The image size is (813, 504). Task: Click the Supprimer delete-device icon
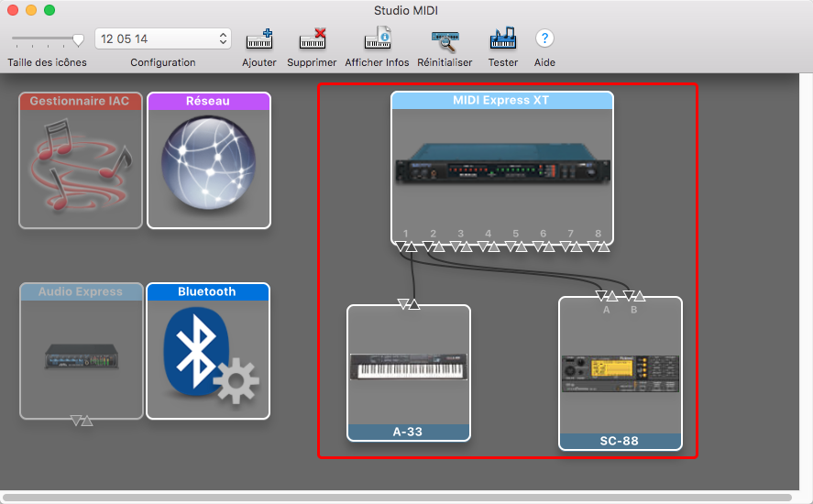point(313,39)
